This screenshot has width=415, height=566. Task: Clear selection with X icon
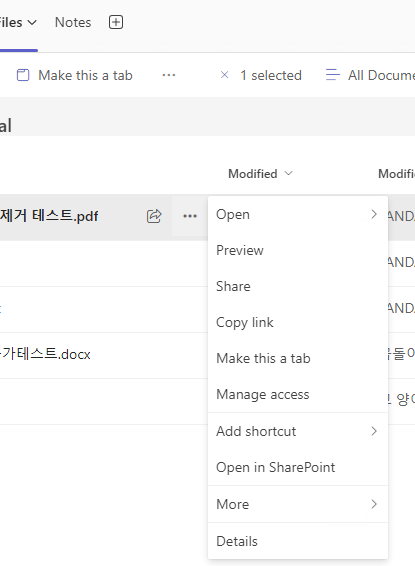[224, 75]
